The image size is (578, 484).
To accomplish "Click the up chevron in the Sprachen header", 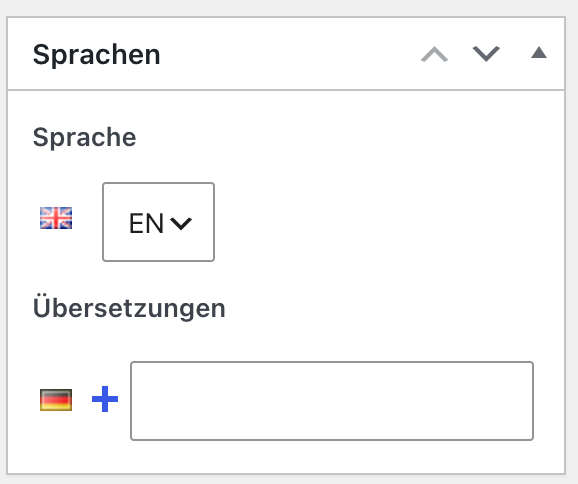I will coord(435,54).
